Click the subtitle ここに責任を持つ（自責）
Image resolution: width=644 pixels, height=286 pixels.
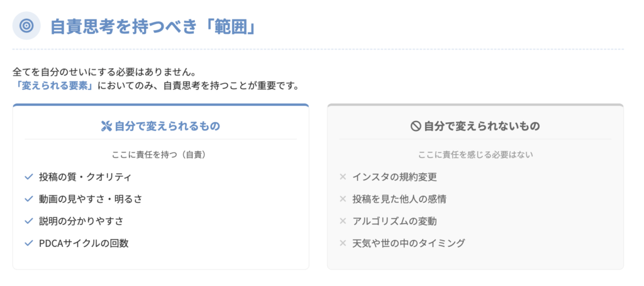coord(160,154)
